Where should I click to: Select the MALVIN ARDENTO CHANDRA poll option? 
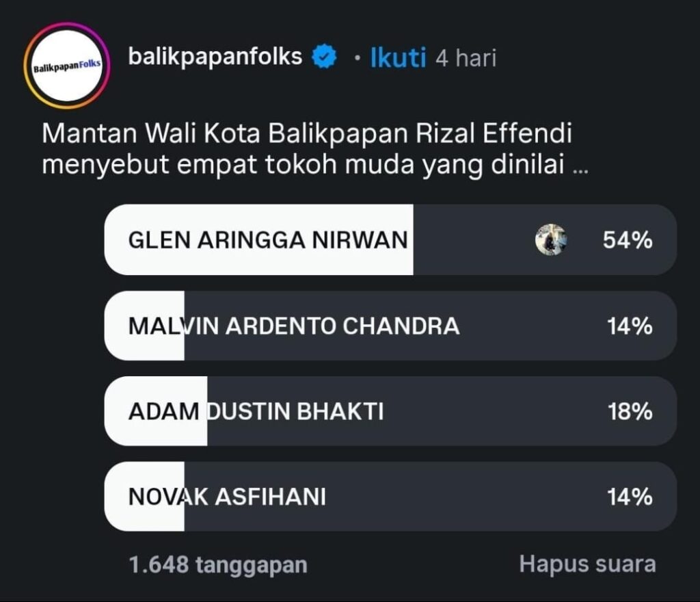(x=390, y=326)
